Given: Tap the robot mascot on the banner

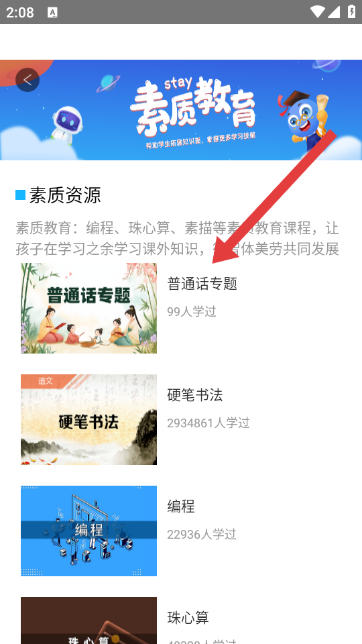Looking at the screenshot, I should click(x=67, y=125).
